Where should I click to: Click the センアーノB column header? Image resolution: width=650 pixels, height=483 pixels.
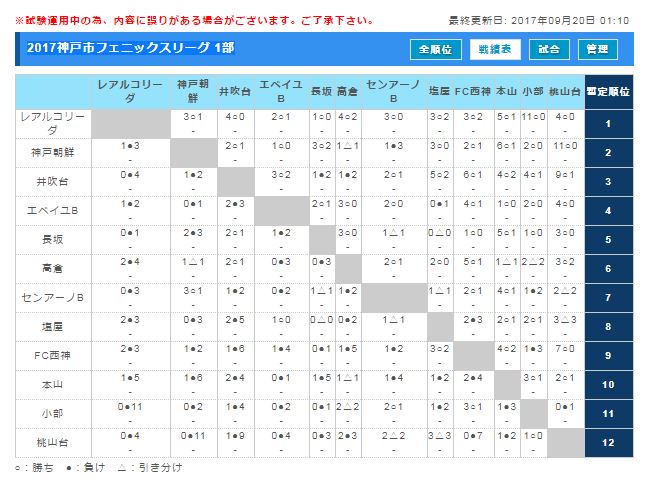393,92
